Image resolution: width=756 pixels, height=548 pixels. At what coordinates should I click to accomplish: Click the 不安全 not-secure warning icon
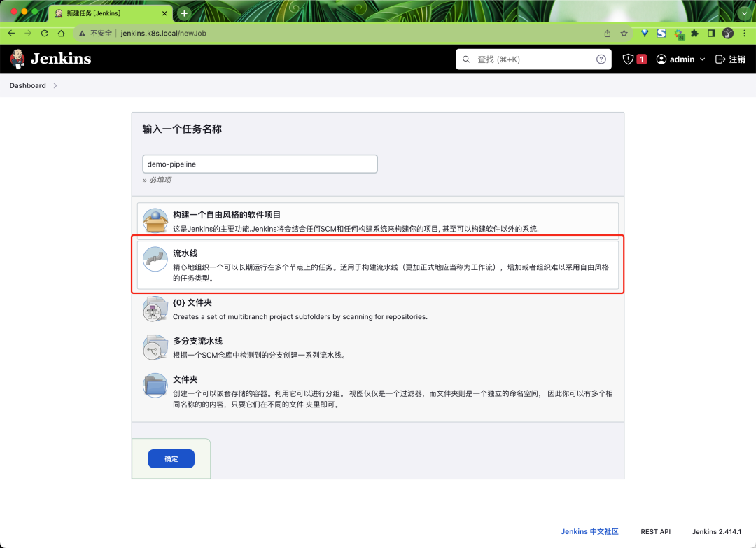(82, 34)
